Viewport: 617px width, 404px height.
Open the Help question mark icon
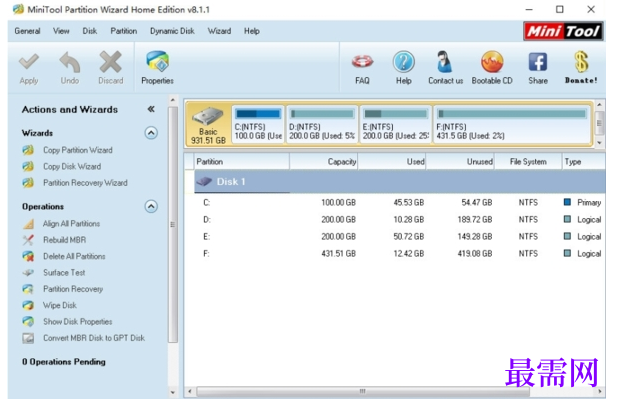(404, 62)
